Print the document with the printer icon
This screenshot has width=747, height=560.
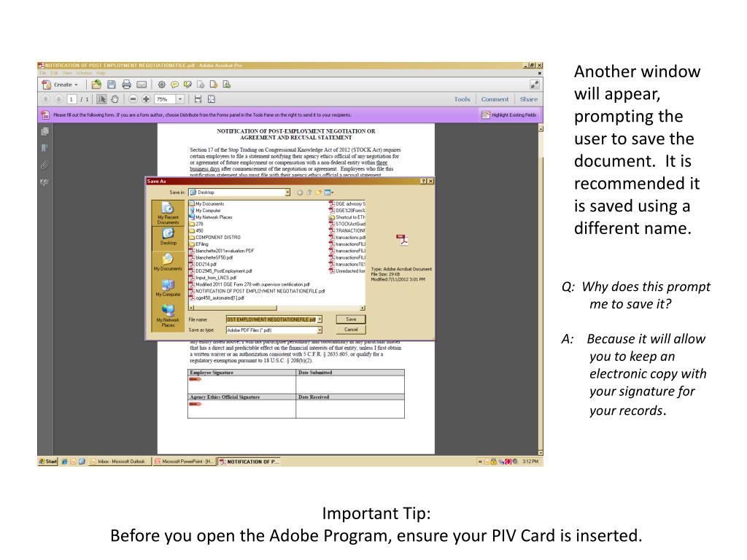[x=126, y=85]
